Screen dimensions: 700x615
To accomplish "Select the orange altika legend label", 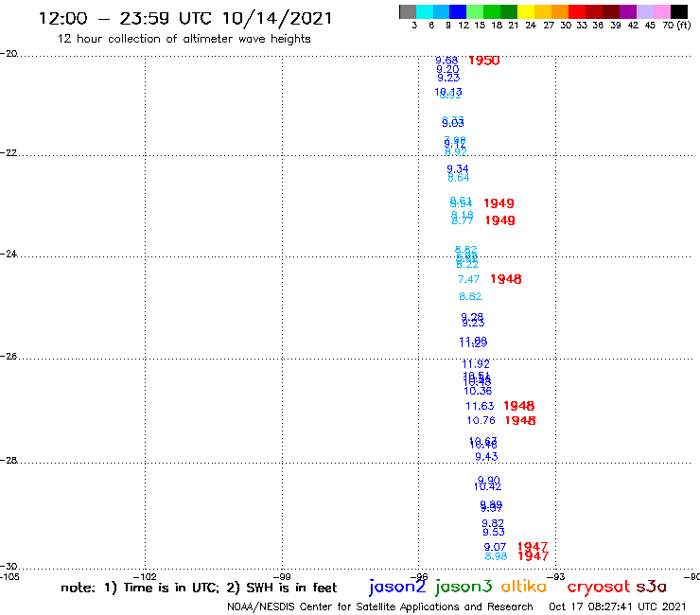I will (x=524, y=587).
